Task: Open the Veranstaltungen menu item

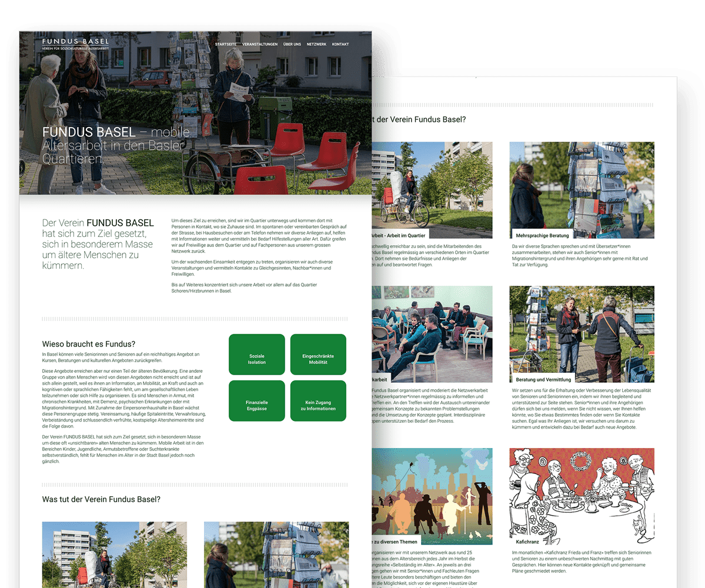Action: pos(260,44)
